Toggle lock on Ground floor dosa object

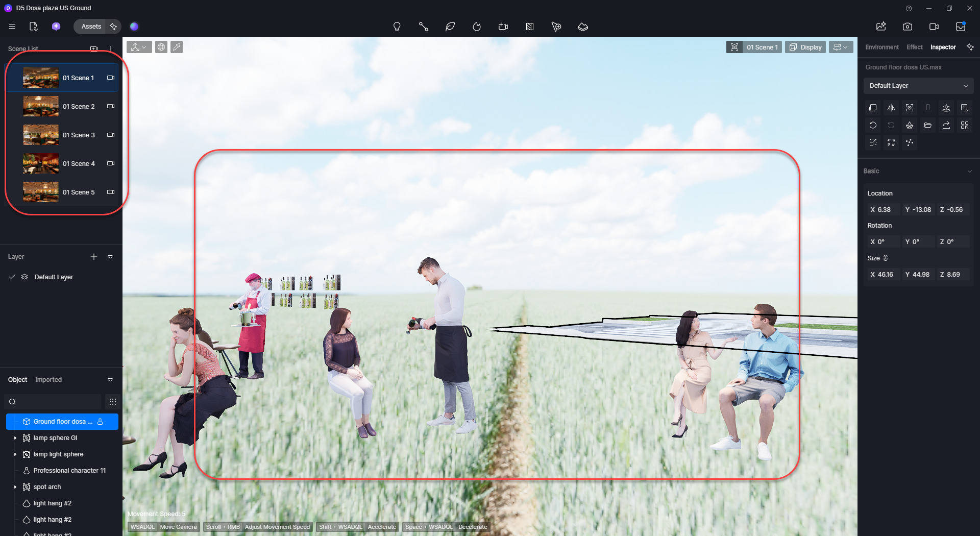coord(100,422)
